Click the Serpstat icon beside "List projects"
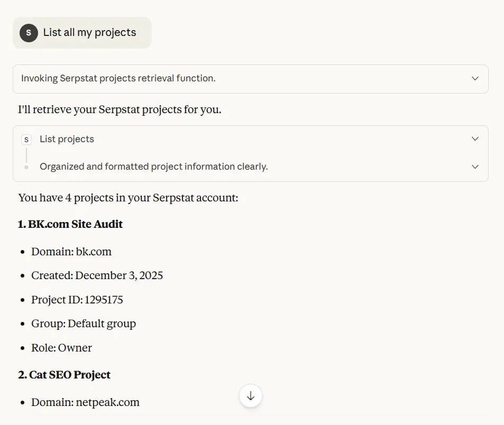This screenshot has height=425, width=504. pyautogui.click(x=26, y=139)
